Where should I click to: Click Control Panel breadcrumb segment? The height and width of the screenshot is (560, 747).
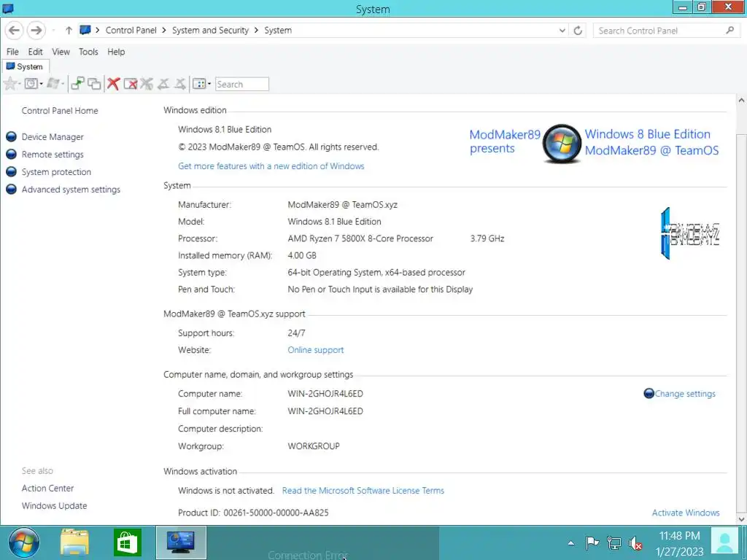click(131, 30)
